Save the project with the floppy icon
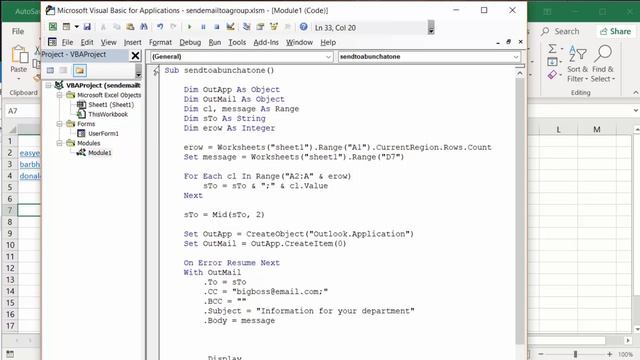 [87, 27]
